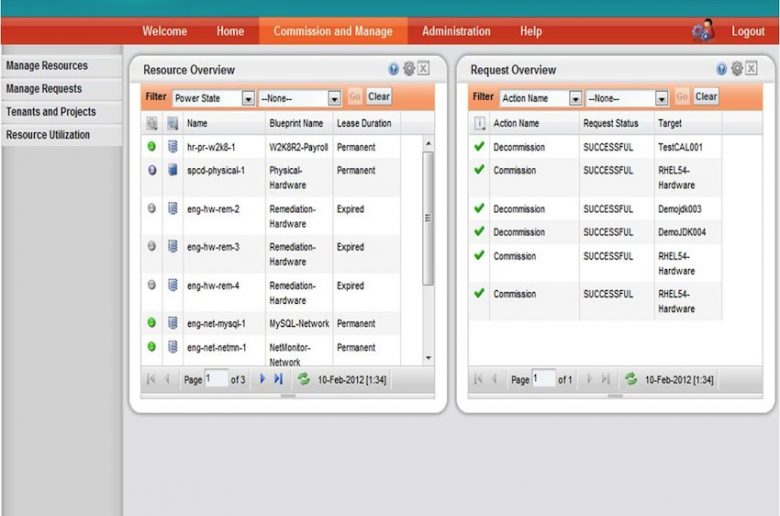Viewport: 780px width, 516px height.
Task: Click server icon of eng-net-netmn-1 row
Action: click(173, 346)
